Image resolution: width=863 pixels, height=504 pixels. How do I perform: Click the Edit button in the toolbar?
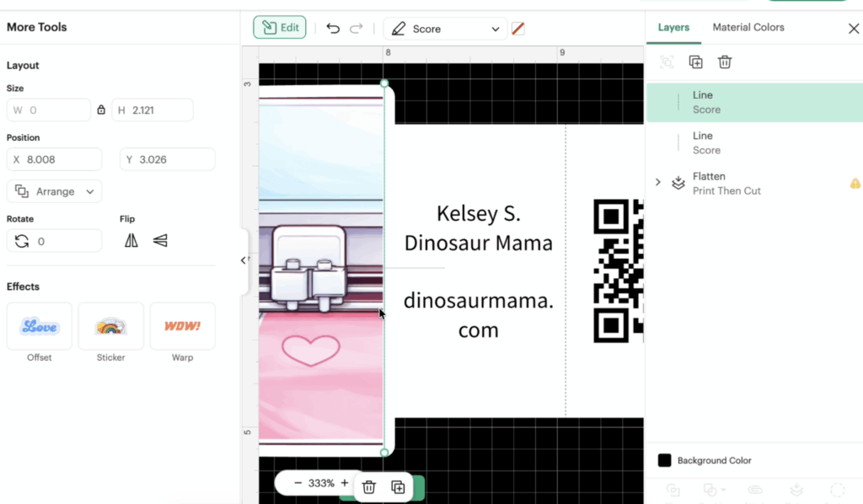click(279, 26)
